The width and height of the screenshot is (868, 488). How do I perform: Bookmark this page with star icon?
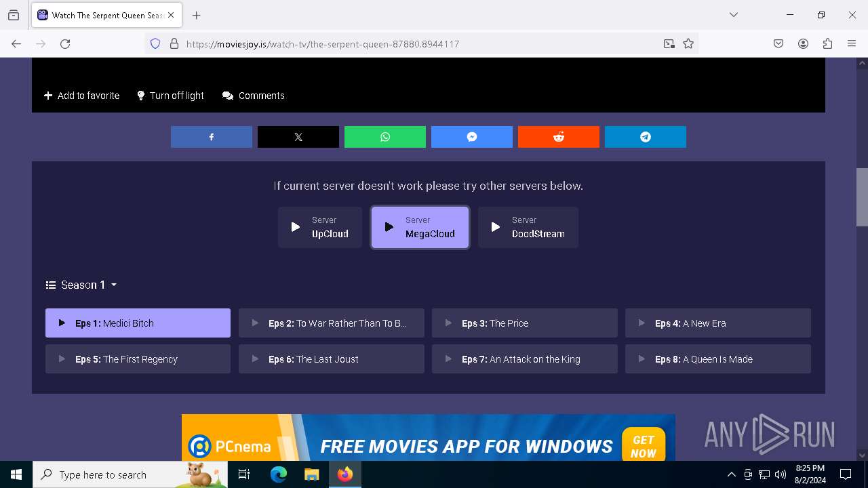click(688, 43)
